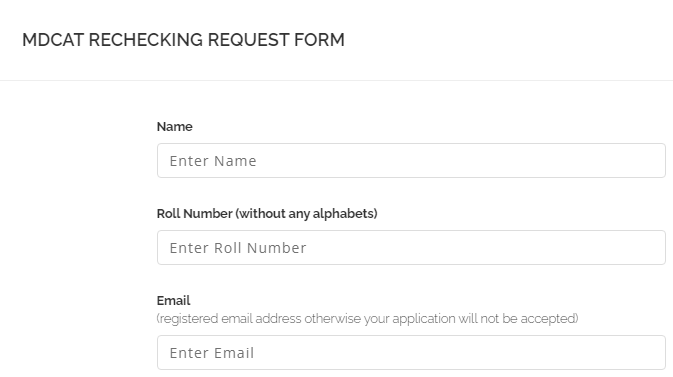Click the words 'without any alphabets' in label

tap(306, 213)
